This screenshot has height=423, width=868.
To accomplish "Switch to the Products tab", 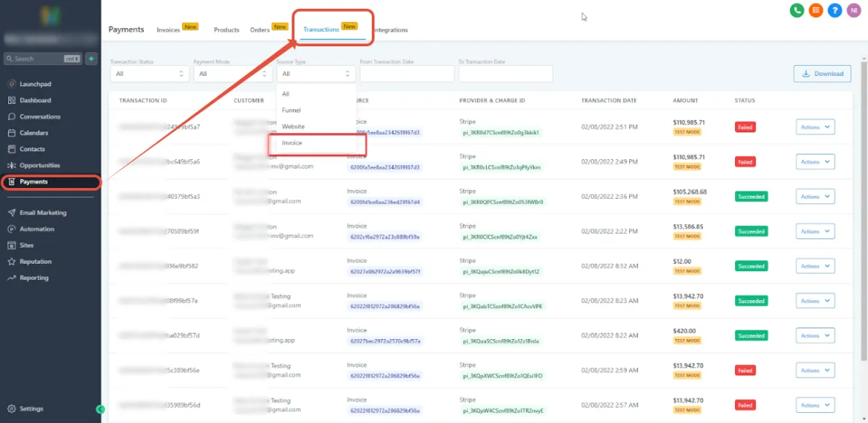I will point(226,30).
